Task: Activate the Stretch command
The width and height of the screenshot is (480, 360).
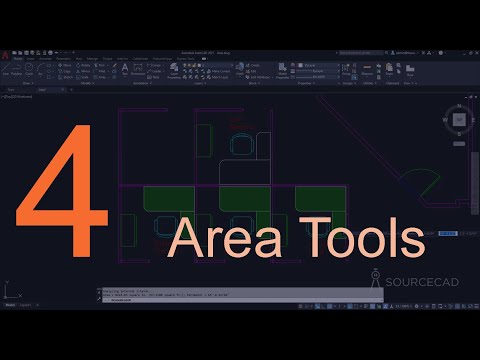Action: [66, 77]
